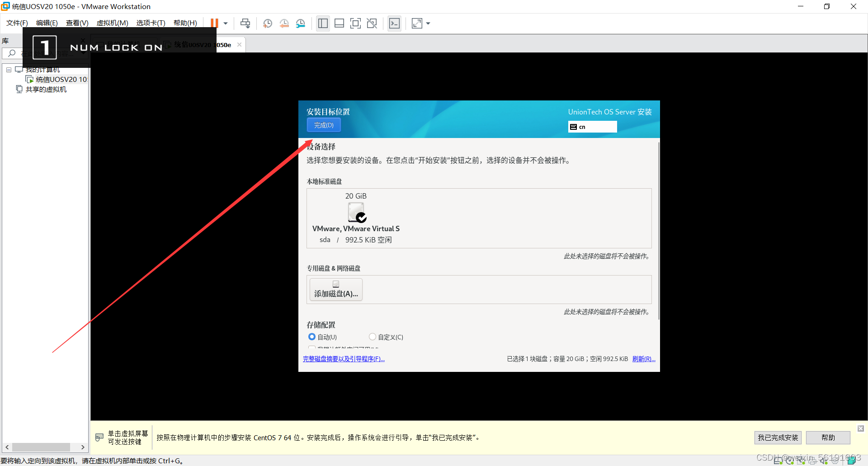868x466 pixels.
Task: Click the library scrollbar left arrow
Action: (x=7, y=447)
